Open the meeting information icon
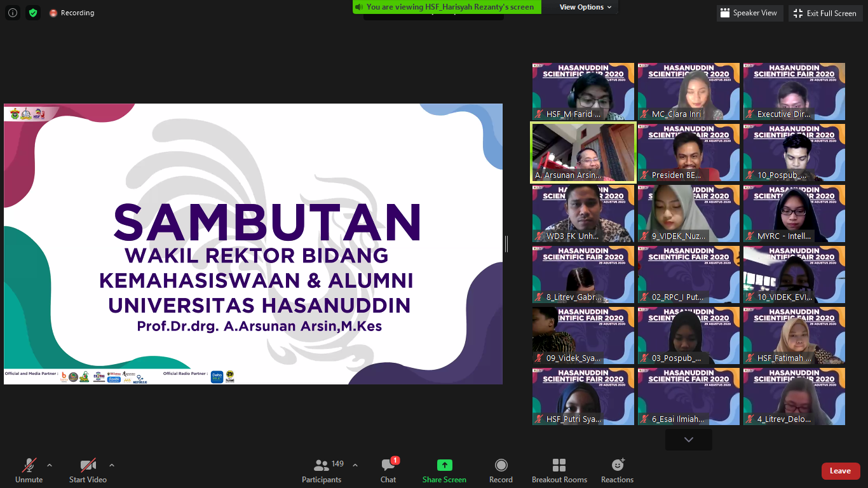 pos(13,13)
